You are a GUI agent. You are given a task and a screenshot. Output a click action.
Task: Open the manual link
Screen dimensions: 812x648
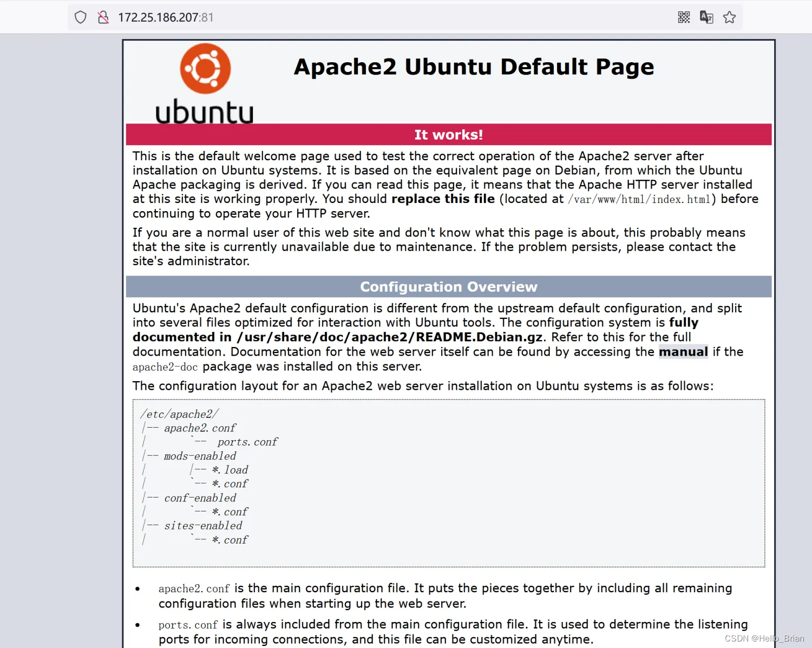[683, 352]
